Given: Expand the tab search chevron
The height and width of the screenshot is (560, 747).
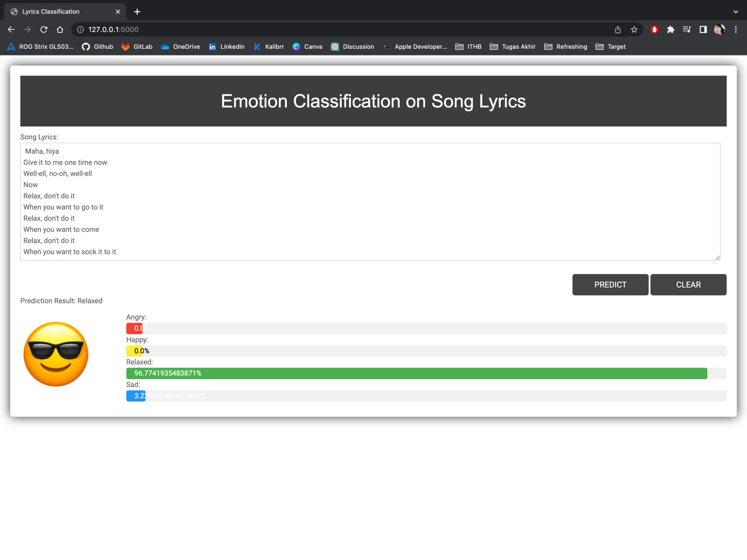Looking at the screenshot, I should (x=736, y=12).
